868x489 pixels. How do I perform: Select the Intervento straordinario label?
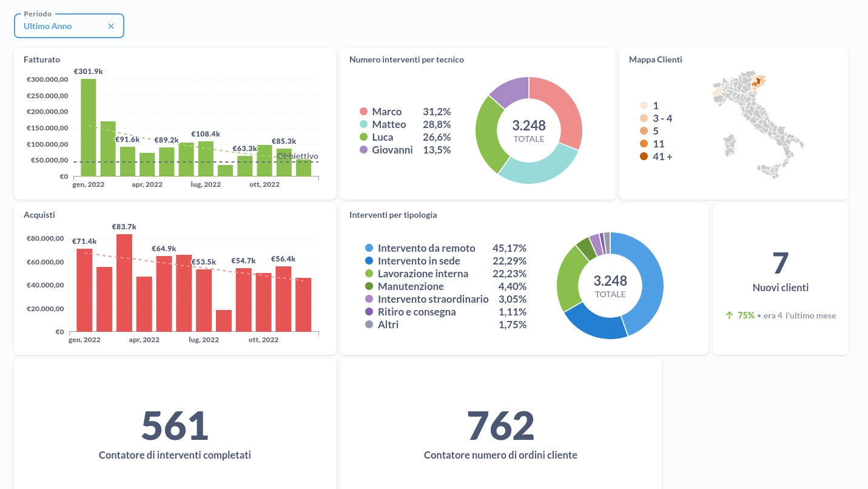[433, 299]
